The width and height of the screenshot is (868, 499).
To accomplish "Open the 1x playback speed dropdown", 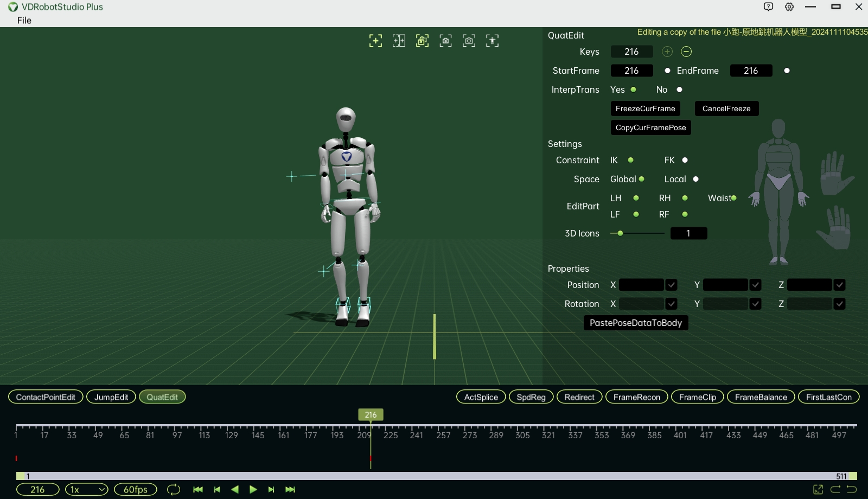I will click(x=87, y=490).
